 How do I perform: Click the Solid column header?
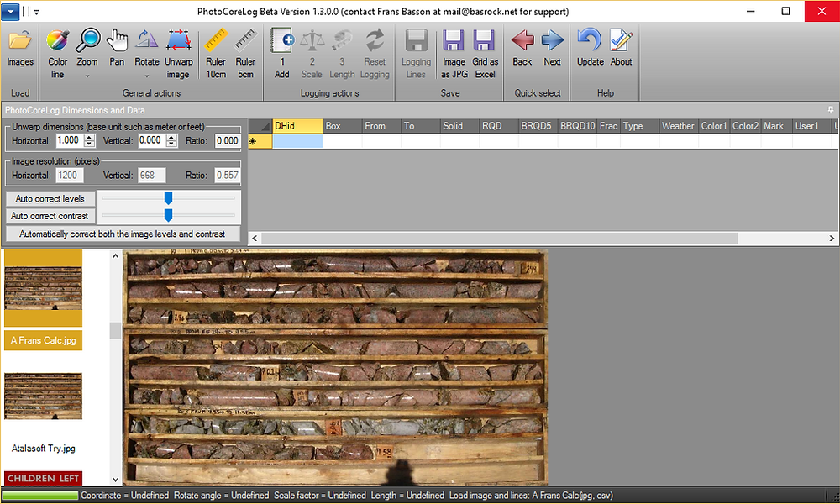459,126
